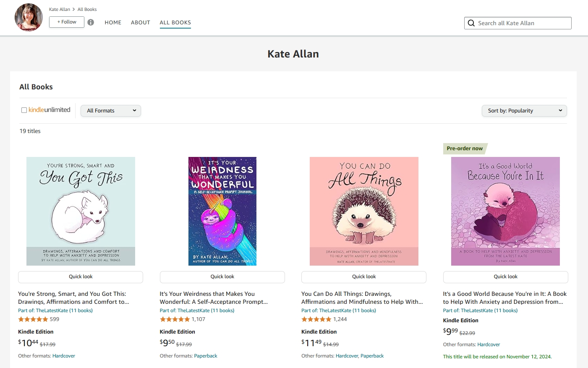Quick look at Weirdness Wonderful journal
Screen dimensions: 588x368
[222, 277]
